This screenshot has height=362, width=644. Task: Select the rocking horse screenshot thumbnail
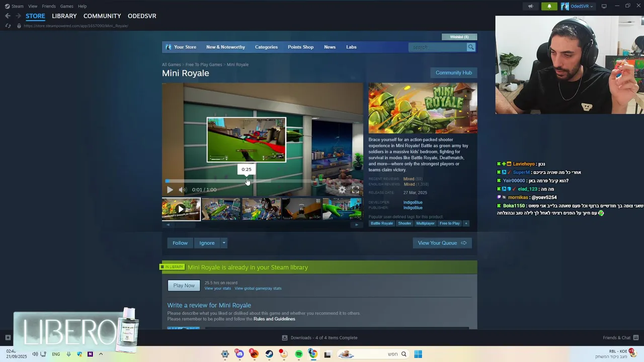click(261, 209)
